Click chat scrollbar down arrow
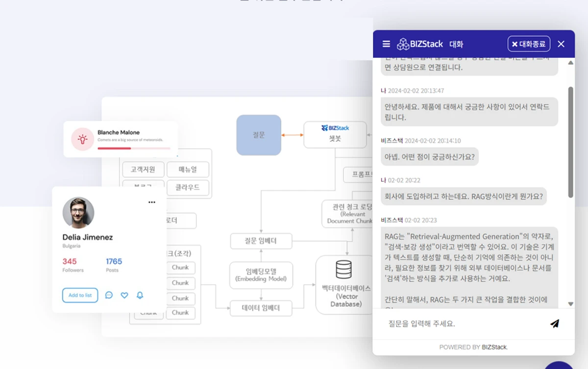 click(571, 304)
